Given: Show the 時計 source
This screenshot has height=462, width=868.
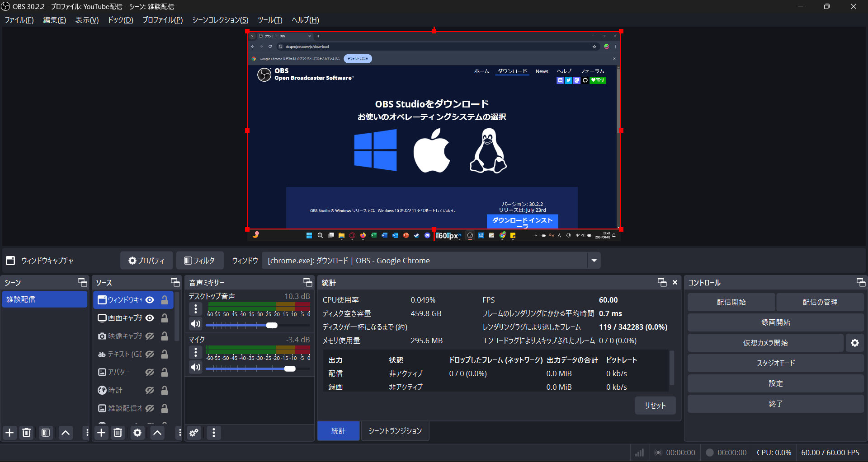Looking at the screenshot, I should 150,390.
